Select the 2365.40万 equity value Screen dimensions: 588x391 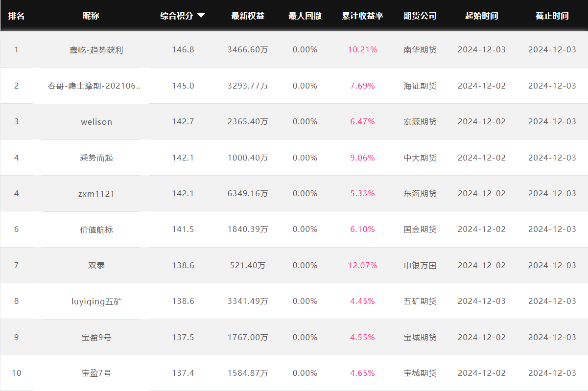(x=248, y=121)
